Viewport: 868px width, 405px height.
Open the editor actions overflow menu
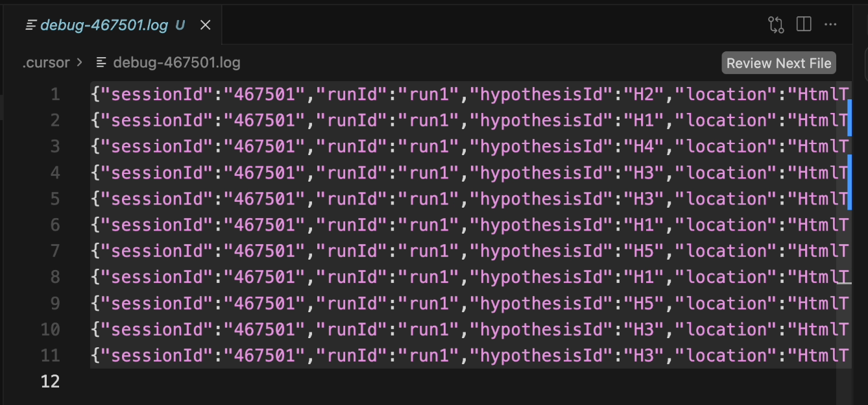831,24
